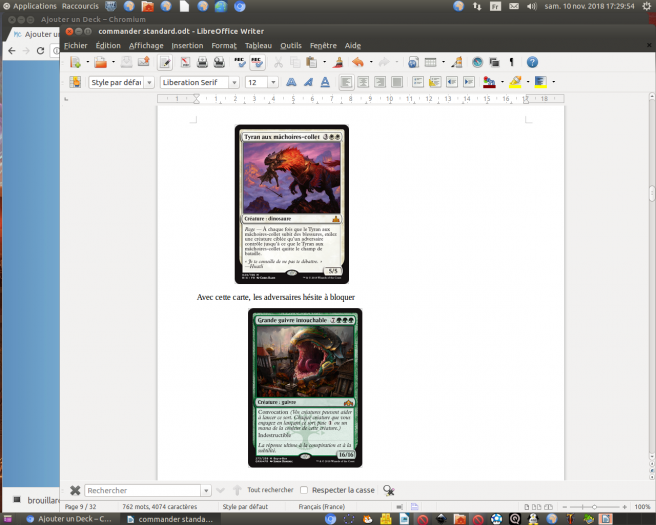Open the font size 12 dropdown
Viewport: 656px width, 525px height.
pos(275,82)
